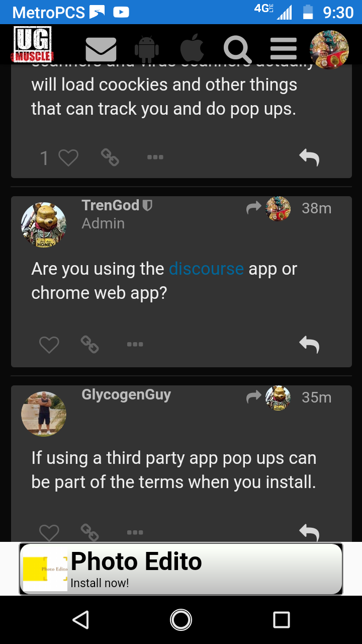Screen dimensions: 362x644
Task: Like GlycogenGuy's post with the heart
Action: tap(49, 532)
